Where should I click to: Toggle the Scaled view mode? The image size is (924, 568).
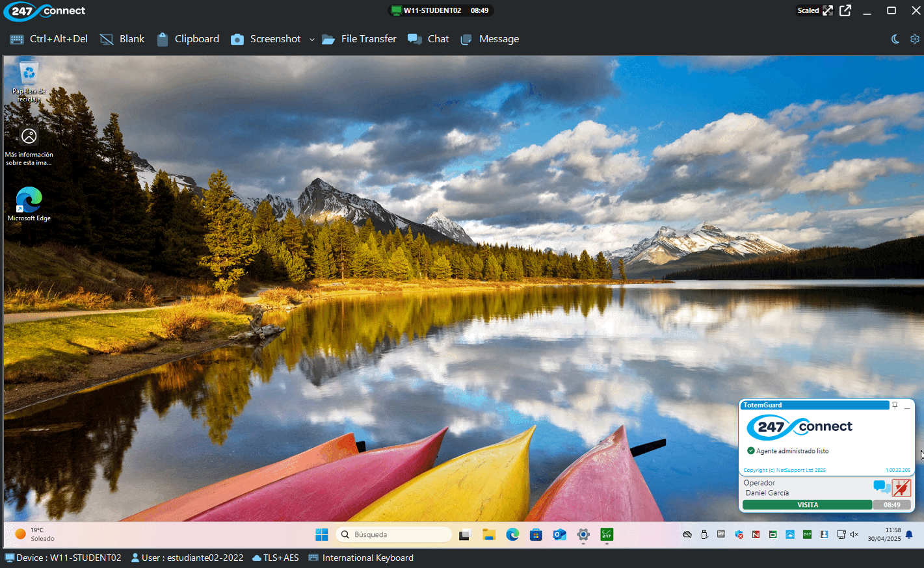pyautogui.click(x=815, y=10)
